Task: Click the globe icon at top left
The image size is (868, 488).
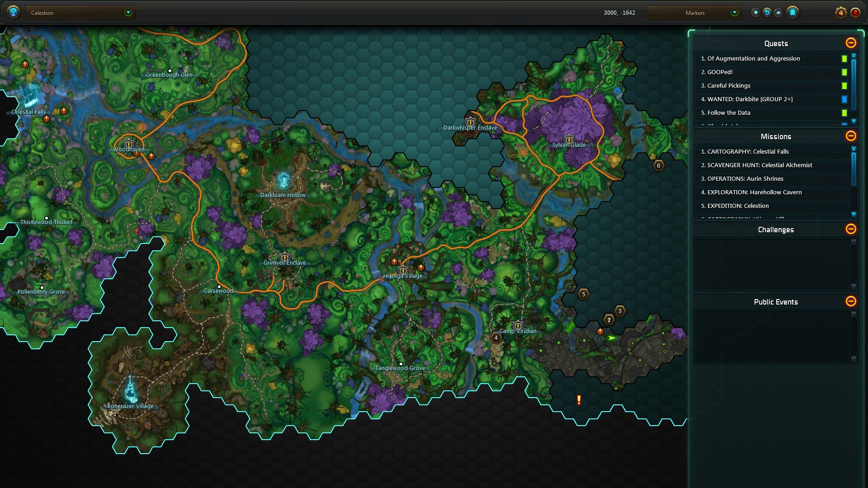Action: coord(14,12)
